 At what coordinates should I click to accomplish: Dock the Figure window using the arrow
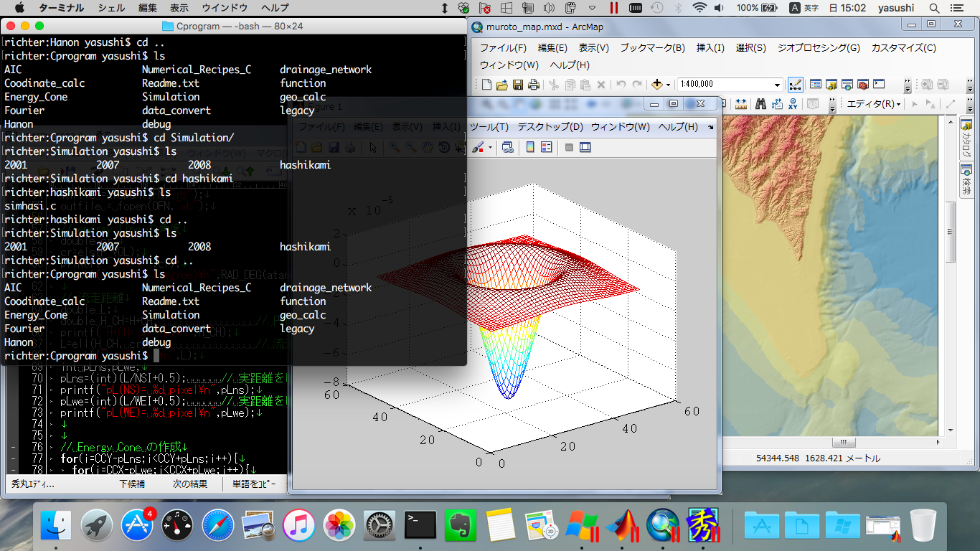click(x=711, y=127)
